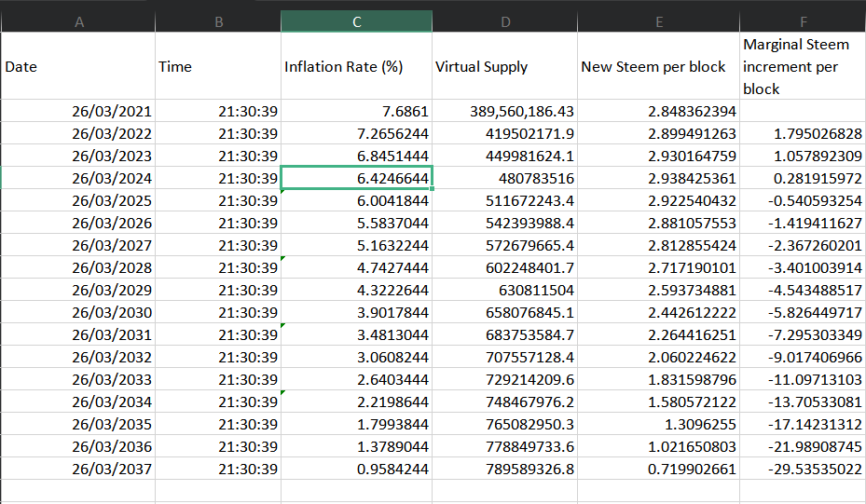Select New Steem cell 2.442612222

(x=658, y=312)
